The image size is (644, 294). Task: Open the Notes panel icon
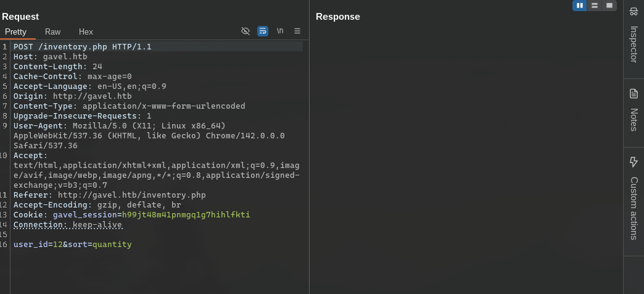click(x=634, y=93)
